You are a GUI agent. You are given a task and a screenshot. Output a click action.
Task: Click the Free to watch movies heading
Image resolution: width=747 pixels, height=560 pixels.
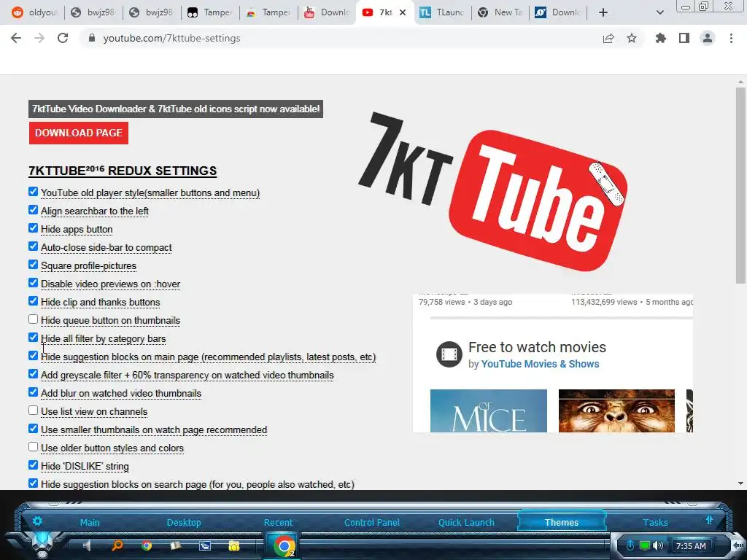pos(538,347)
